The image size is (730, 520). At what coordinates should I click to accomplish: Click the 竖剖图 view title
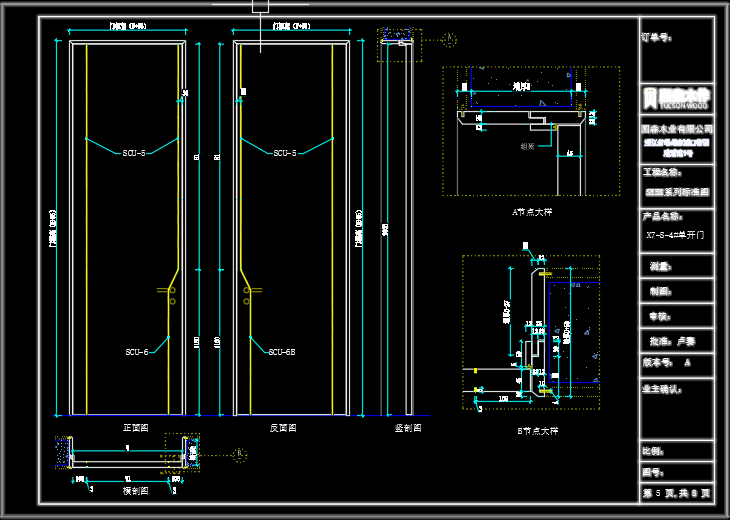[407, 427]
